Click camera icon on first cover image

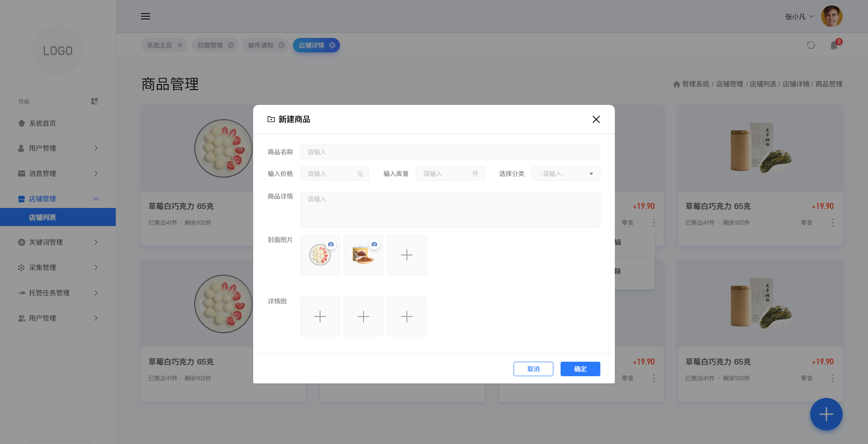tap(331, 244)
